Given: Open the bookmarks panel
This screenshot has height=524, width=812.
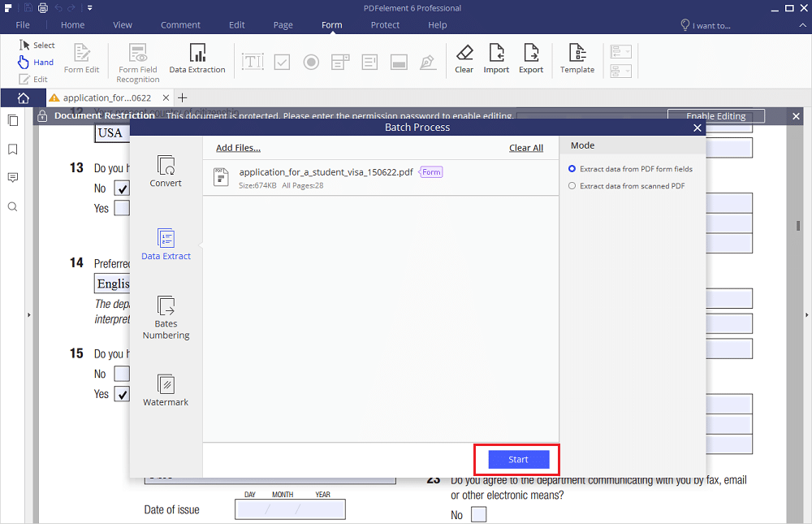Looking at the screenshot, I should click(13, 149).
